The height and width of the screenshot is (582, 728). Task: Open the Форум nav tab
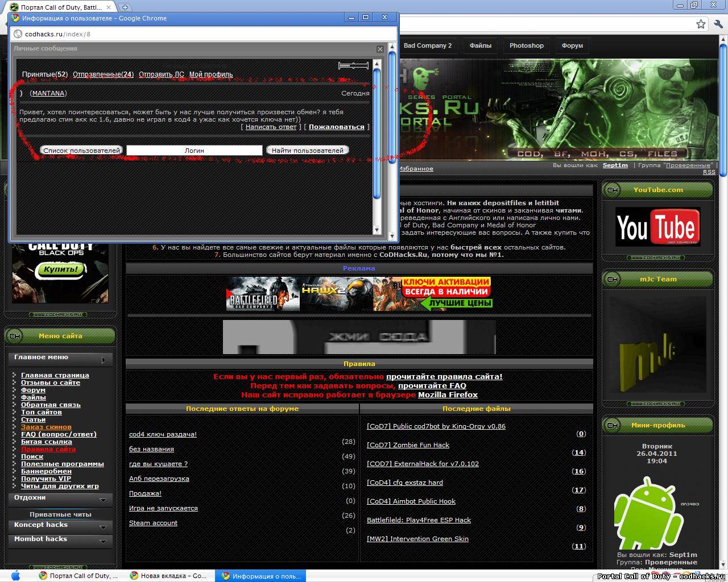(572, 45)
